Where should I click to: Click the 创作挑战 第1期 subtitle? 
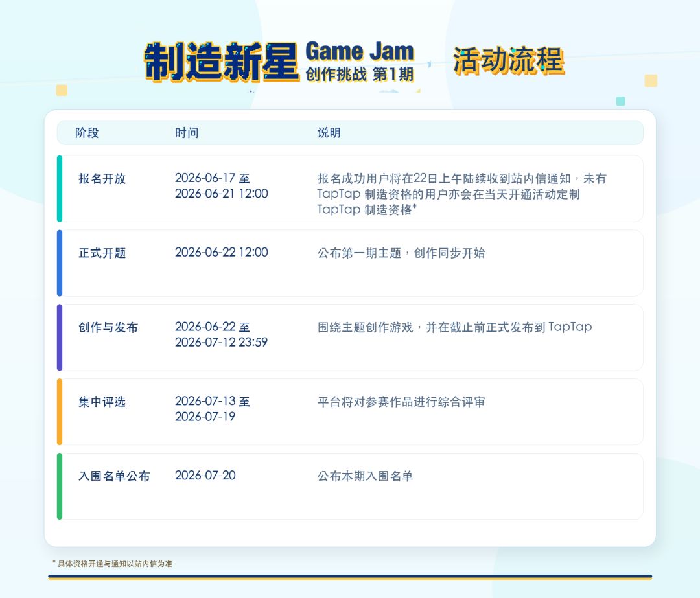coord(360,74)
